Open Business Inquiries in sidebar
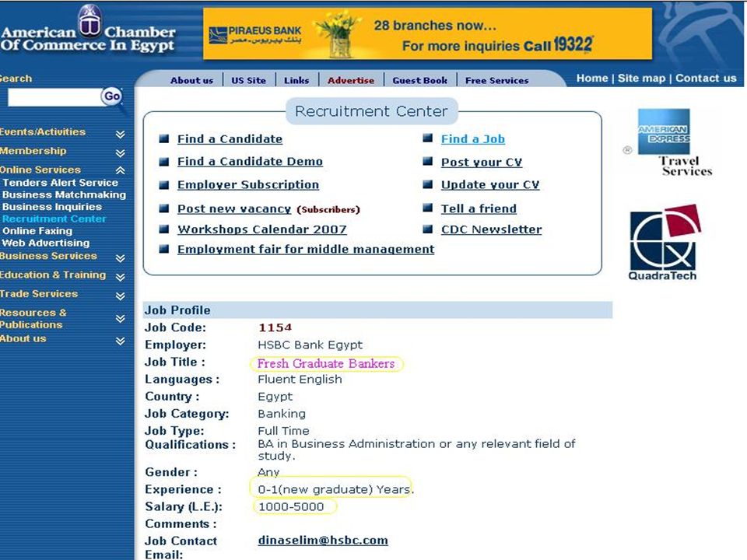 tap(52, 207)
